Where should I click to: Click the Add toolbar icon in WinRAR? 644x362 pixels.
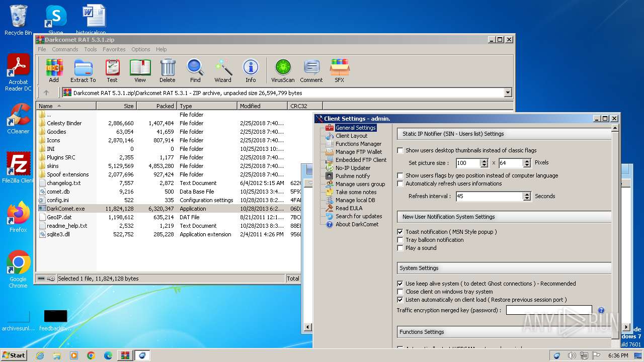coord(54,70)
